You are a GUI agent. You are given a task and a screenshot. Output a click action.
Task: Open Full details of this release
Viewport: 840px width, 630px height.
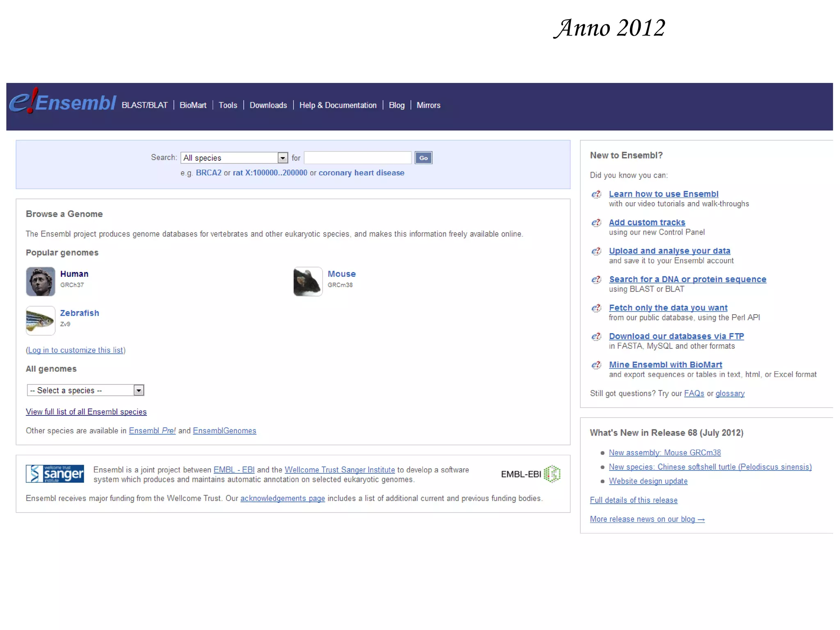pos(634,500)
